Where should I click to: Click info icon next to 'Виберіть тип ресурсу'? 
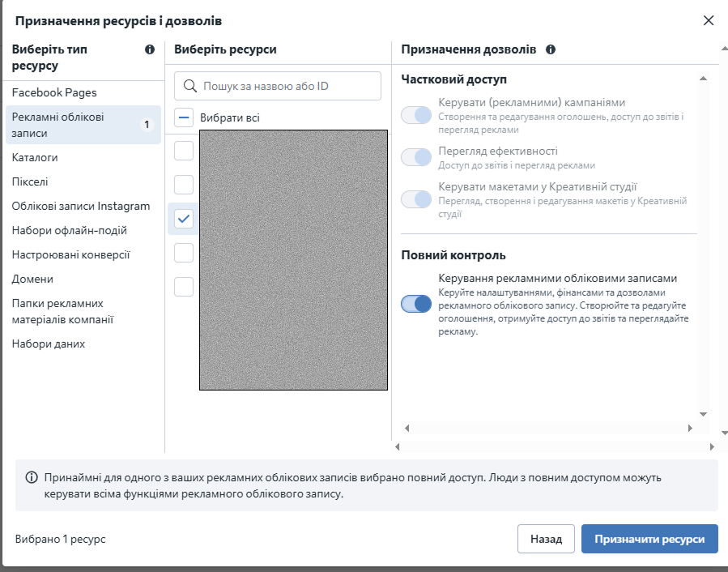150,49
